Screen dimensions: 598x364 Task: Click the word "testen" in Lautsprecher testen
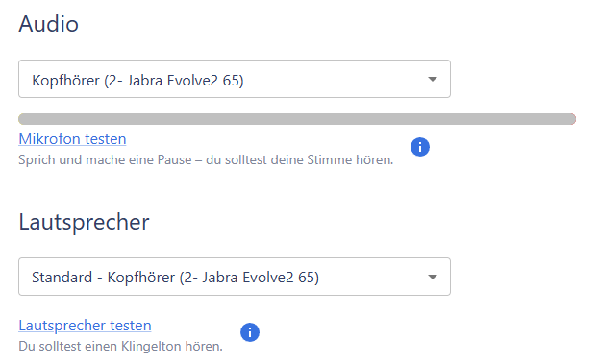[131, 326]
